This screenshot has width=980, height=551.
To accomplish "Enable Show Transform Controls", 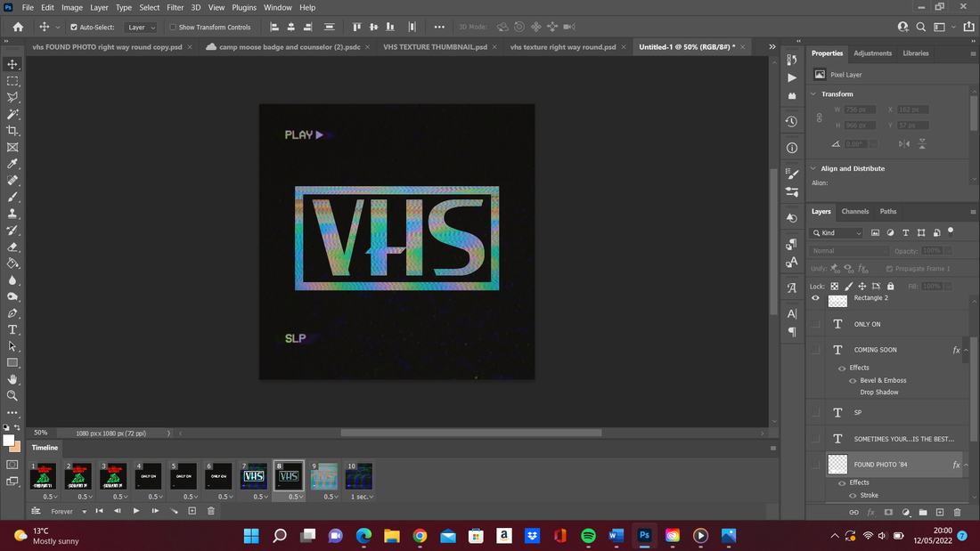I will tap(173, 28).
